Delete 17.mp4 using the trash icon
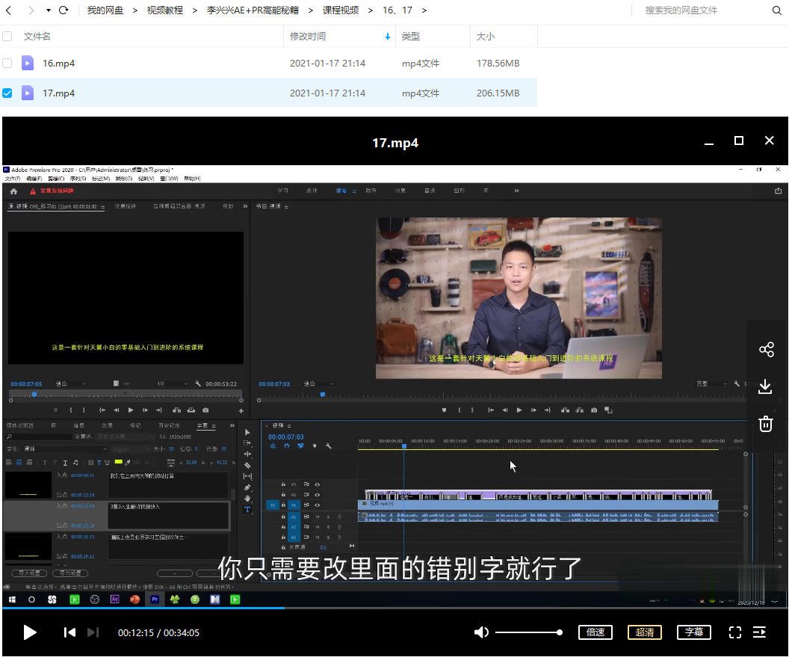 click(x=765, y=424)
